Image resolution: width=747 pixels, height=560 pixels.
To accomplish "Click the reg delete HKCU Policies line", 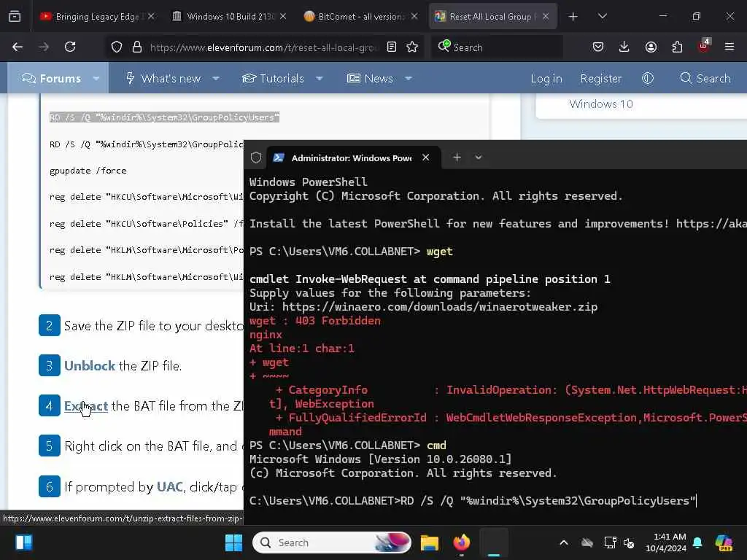I will tap(146, 223).
